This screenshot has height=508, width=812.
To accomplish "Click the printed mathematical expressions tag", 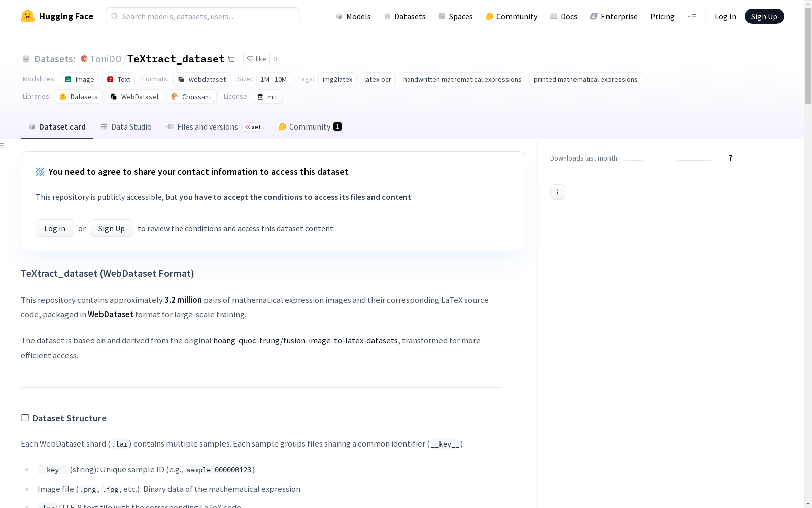I will pos(586,79).
